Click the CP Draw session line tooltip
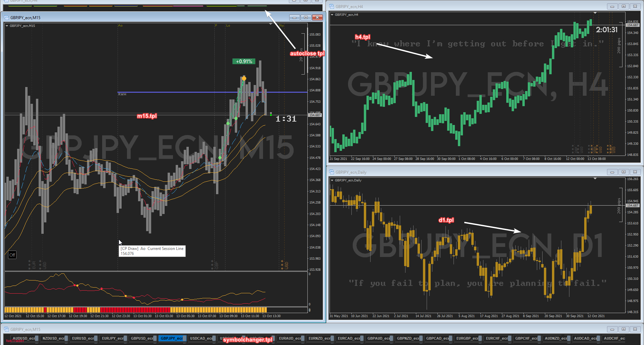The width and height of the screenshot is (644, 345). click(x=152, y=251)
